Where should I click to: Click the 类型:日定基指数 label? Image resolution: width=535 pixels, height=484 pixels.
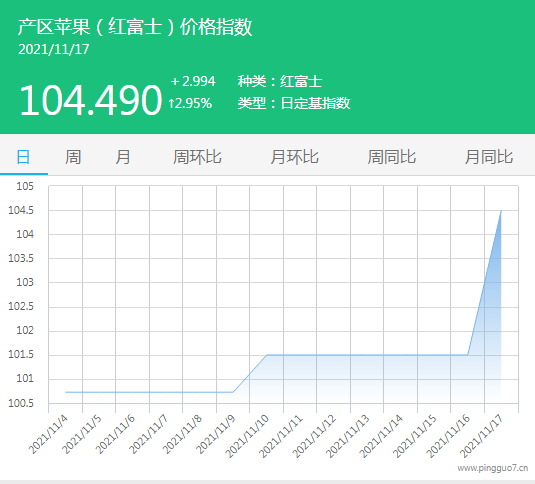point(294,103)
